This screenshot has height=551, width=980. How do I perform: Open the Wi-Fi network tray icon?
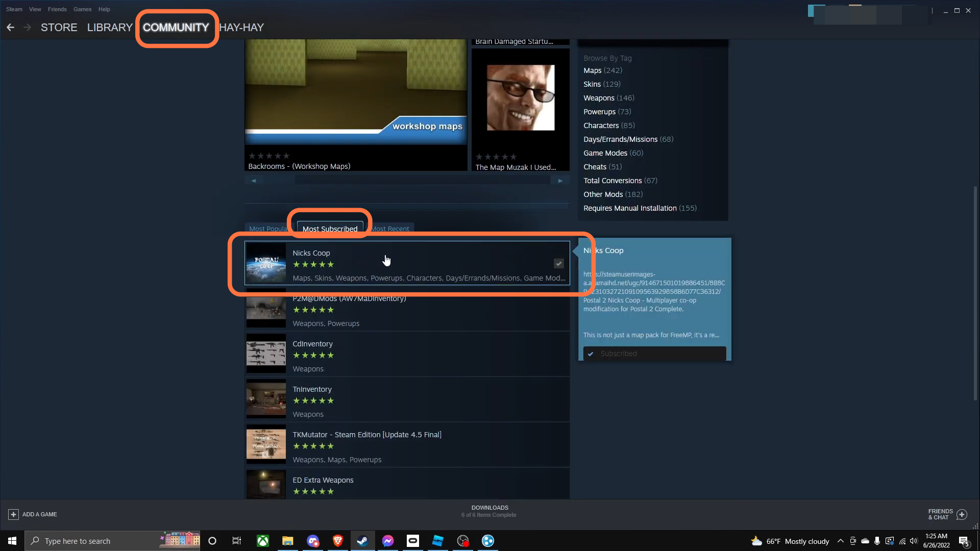(x=902, y=541)
